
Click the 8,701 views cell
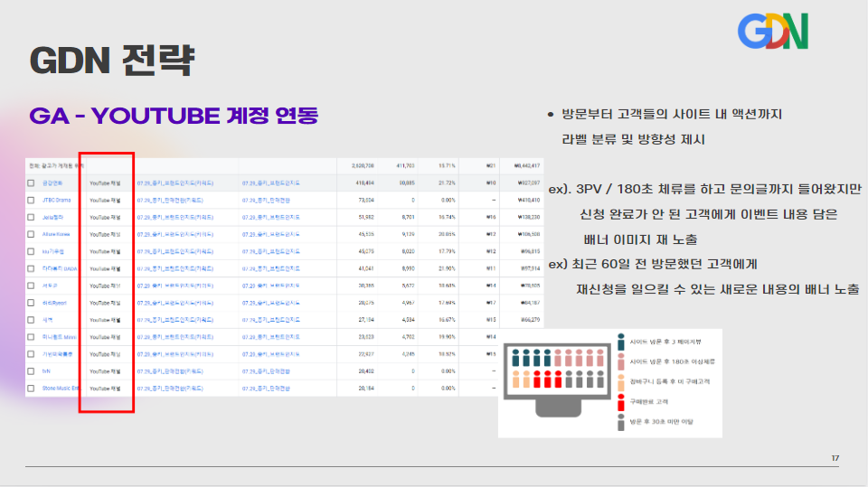408,218
